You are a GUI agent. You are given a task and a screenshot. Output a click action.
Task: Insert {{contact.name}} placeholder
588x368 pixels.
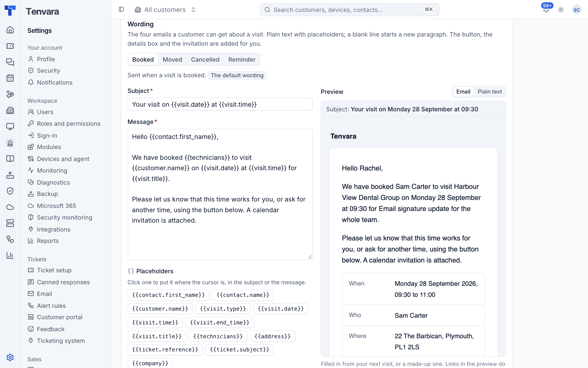[x=243, y=295]
